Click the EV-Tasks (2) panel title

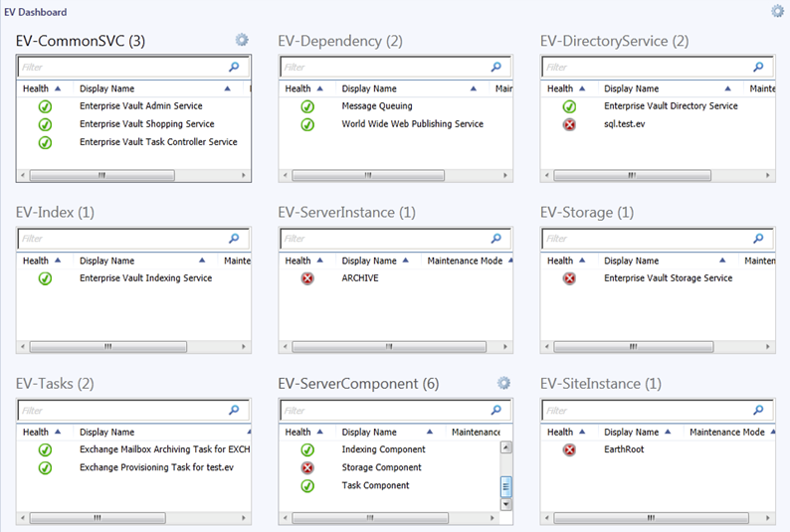55,384
